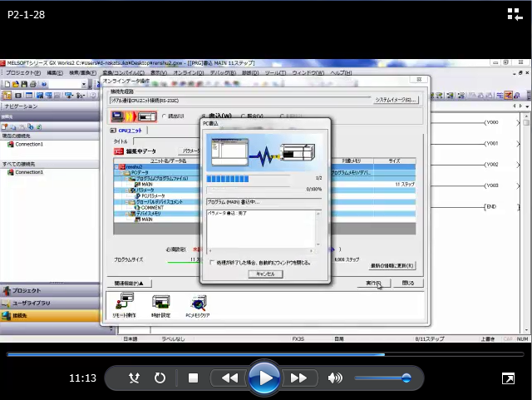
Task: Select the 読出 read radio button
Action: (164, 116)
